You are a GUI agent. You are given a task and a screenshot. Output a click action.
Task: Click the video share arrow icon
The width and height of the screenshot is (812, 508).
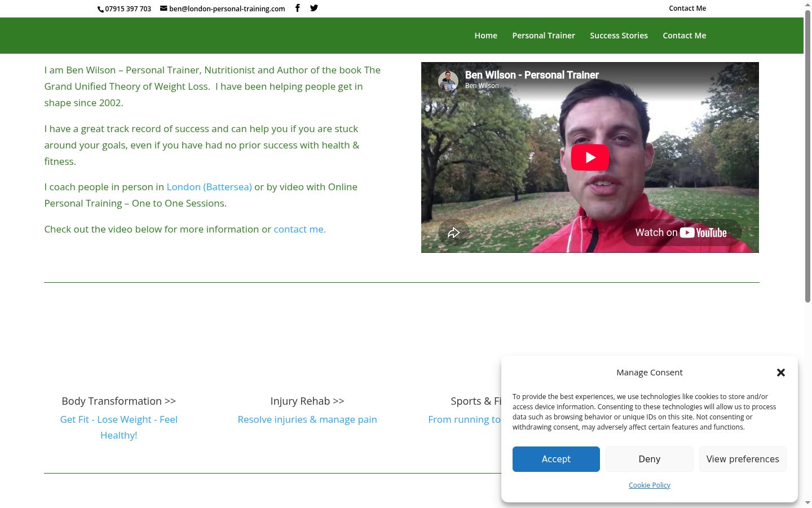coord(454,233)
